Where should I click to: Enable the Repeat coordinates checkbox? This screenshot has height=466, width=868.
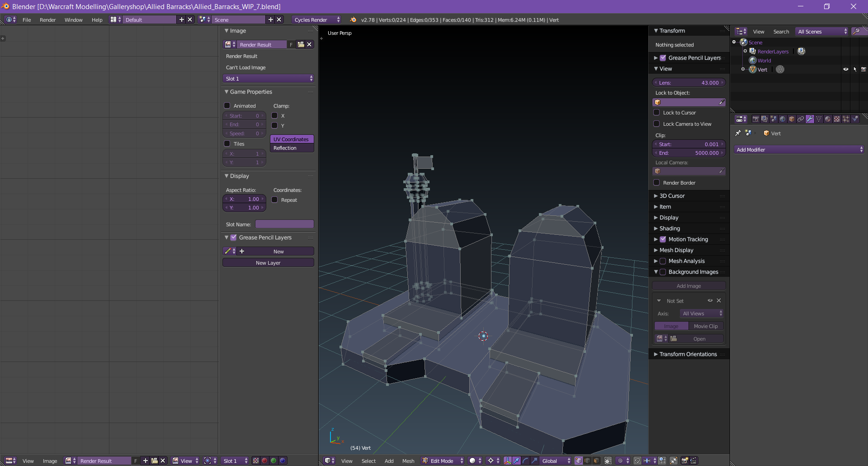click(274, 200)
